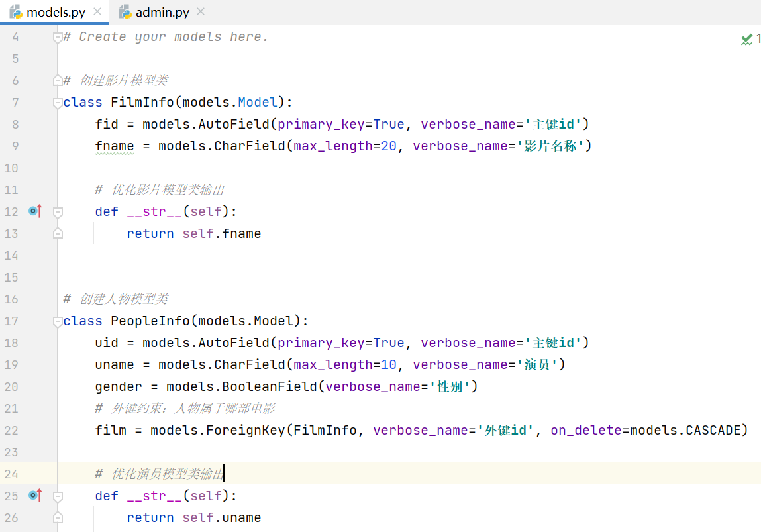Open the green inspection checkmark widget
Viewport: 761px width, 532px height.
pyautogui.click(x=747, y=39)
